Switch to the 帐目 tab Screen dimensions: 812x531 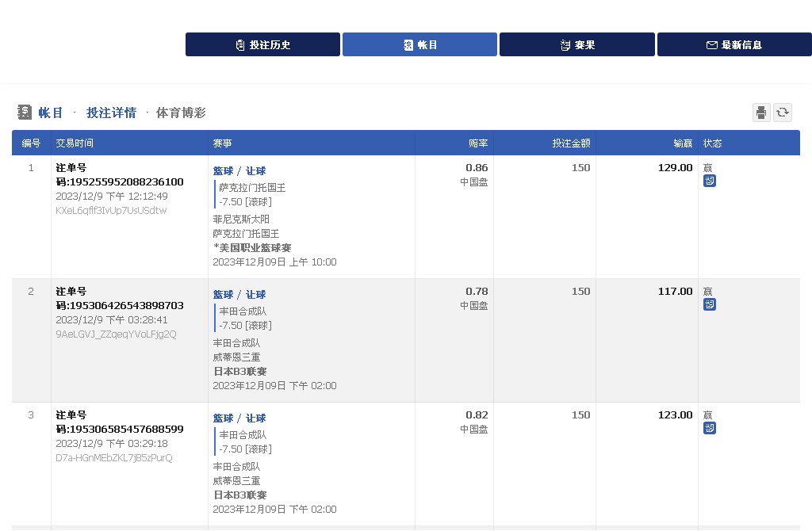coord(419,44)
